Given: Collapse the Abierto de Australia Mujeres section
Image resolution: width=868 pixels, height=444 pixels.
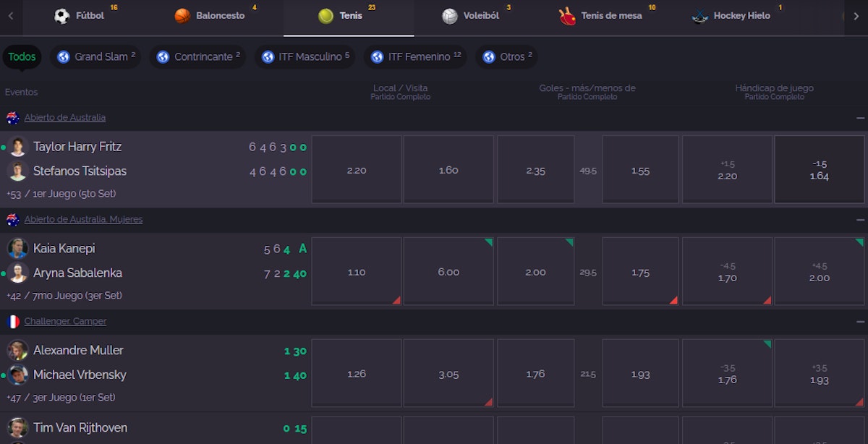Looking at the screenshot, I should [860, 220].
